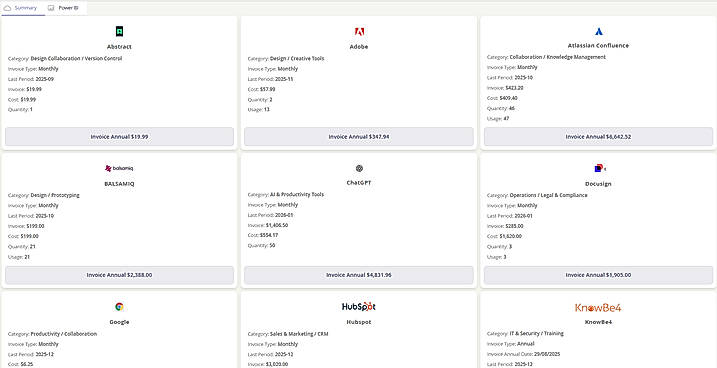Image resolution: width=717 pixels, height=368 pixels.
Task: Select the ChatGPT card title
Action: 359,182
